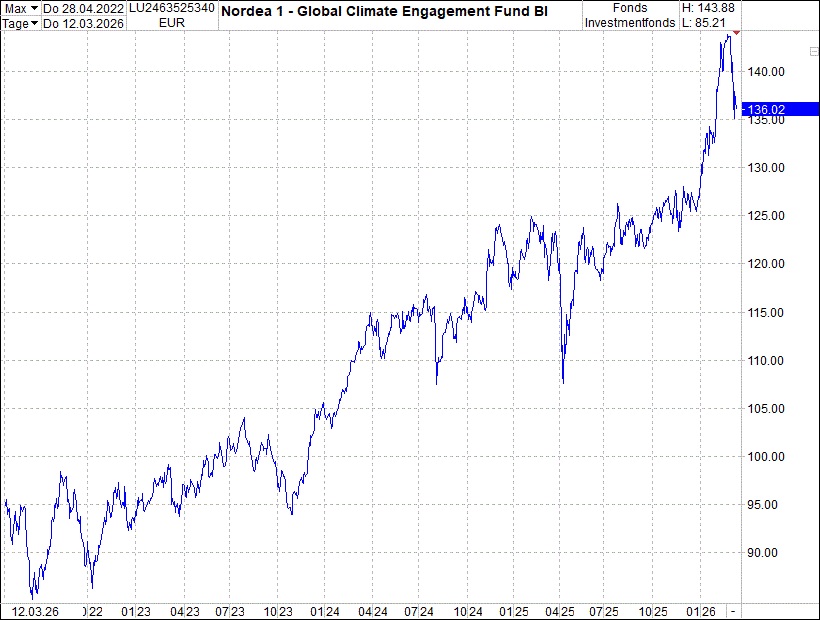Click the 07 25 time axis label
The height and width of the screenshot is (620, 820).
604,612
